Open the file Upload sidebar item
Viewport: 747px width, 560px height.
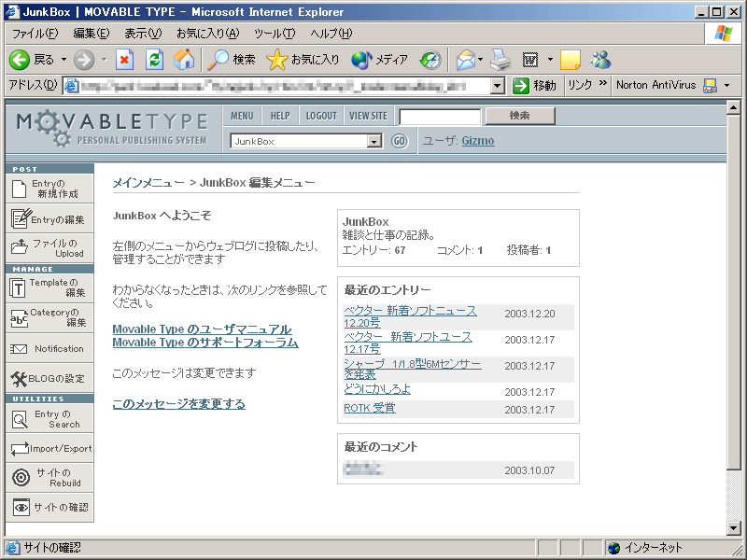49,248
